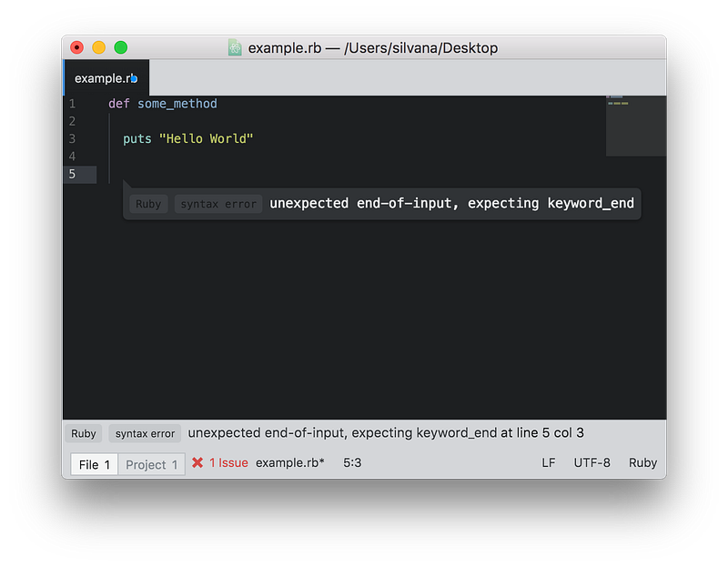Click the "Hello World" string literal

pos(207,139)
